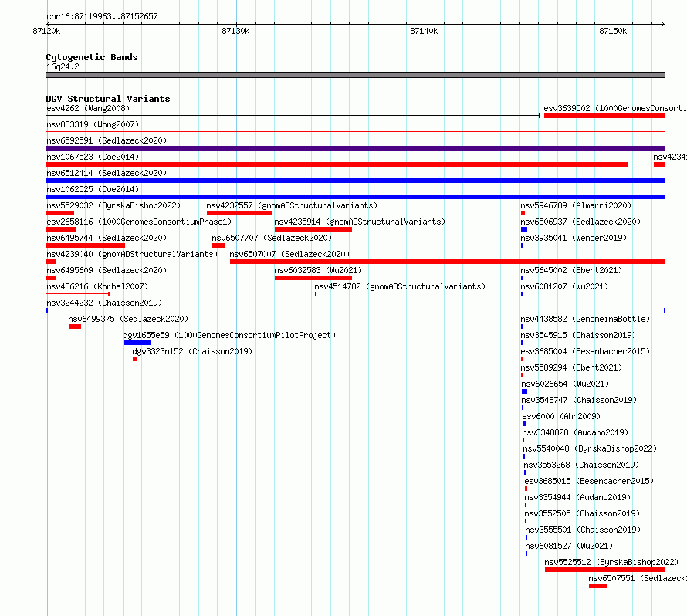
Task: Click the chr16:87119963..87152657 region label
Action: pos(102,16)
